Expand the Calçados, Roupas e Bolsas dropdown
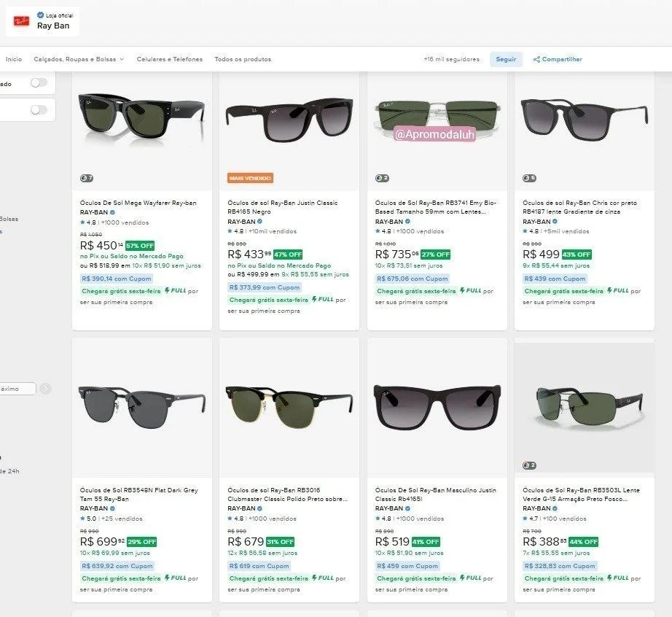This screenshot has height=617, width=672. [x=79, y=59]
